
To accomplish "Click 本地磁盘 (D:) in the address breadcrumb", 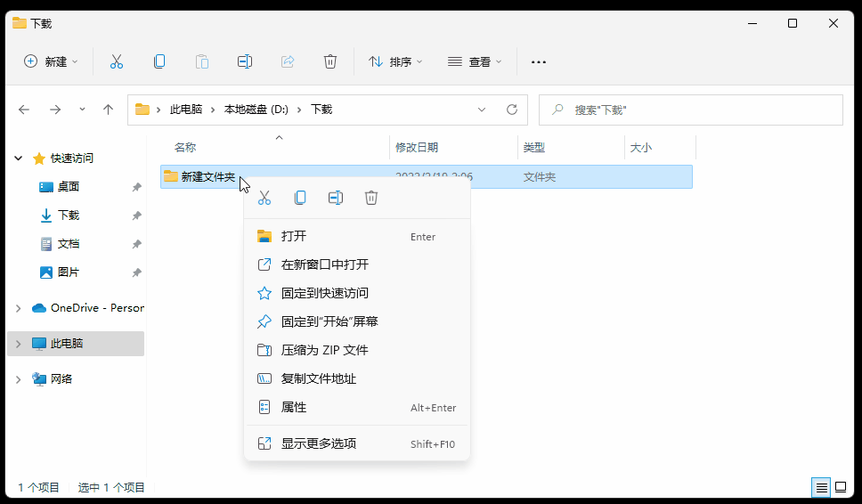I will (256, 110).
